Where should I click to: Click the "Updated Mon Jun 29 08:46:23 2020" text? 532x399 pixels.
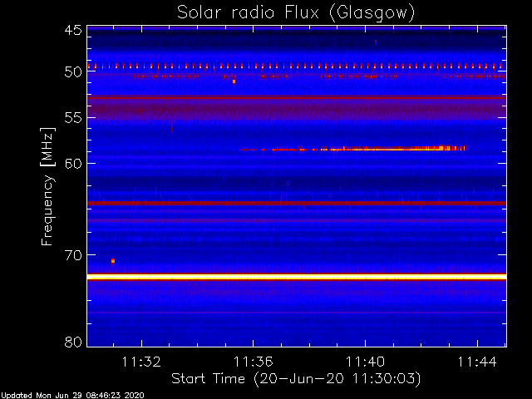pos(72,396)
